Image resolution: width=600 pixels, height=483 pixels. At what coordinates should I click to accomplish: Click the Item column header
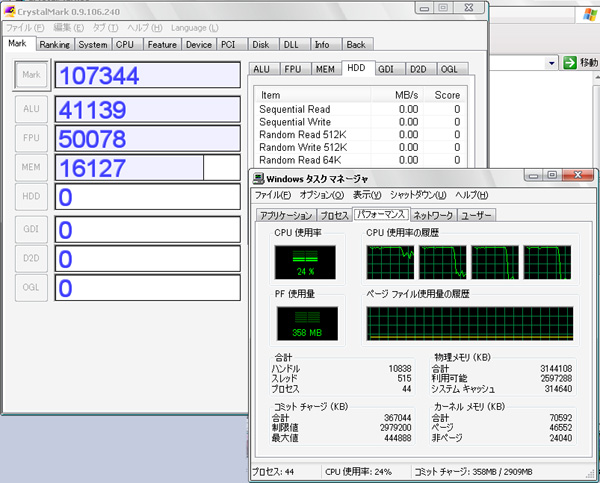[313, 95]
